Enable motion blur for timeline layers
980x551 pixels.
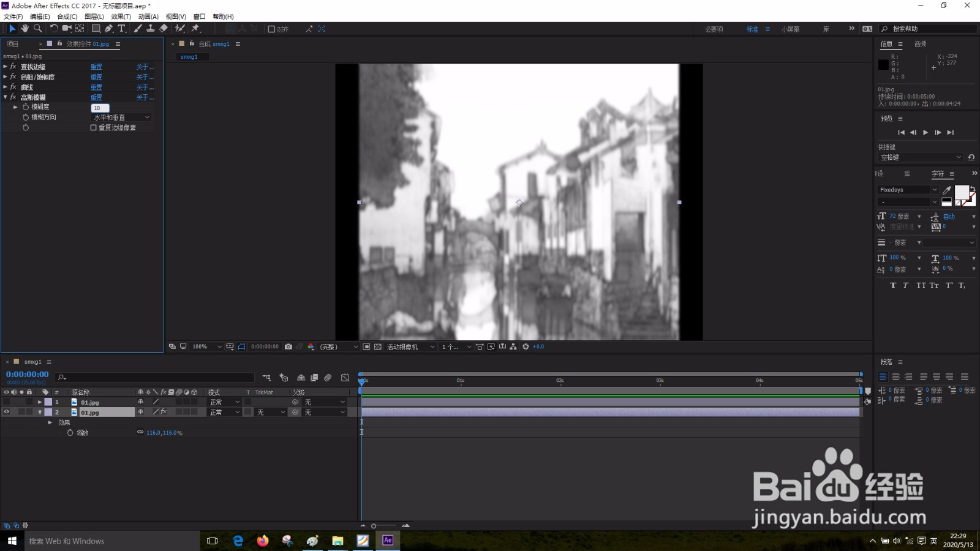tap(328, 378)
